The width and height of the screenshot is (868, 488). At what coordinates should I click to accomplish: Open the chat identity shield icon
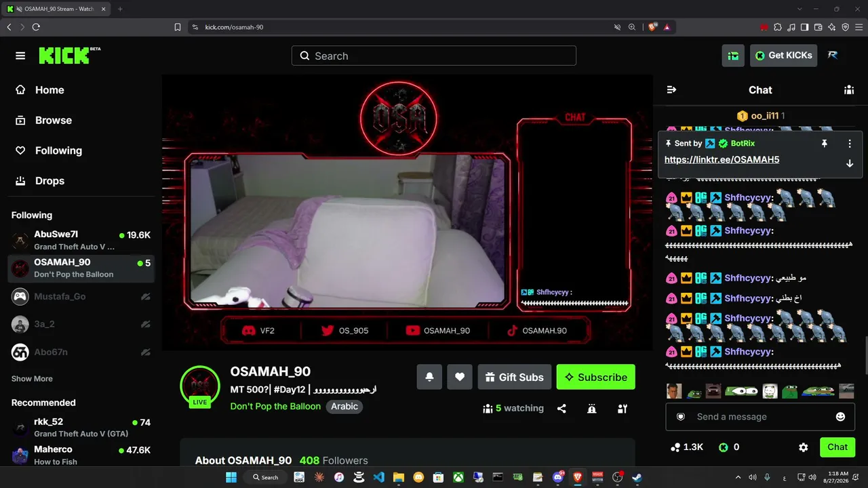tap(681, 417)
